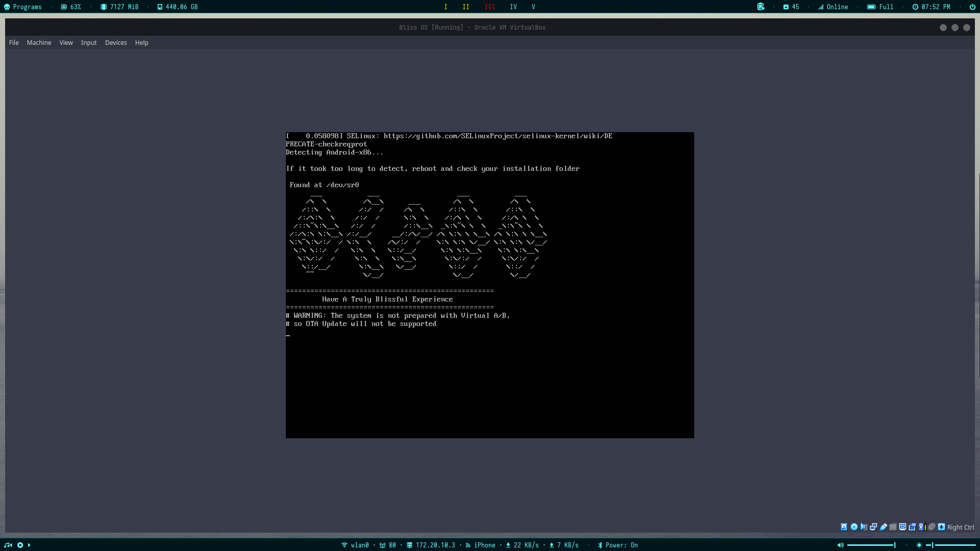The width and height of the screenshot is (980, 551).
Task: Adjust the volume slider in bottom bar
Action: coord(871,545)
